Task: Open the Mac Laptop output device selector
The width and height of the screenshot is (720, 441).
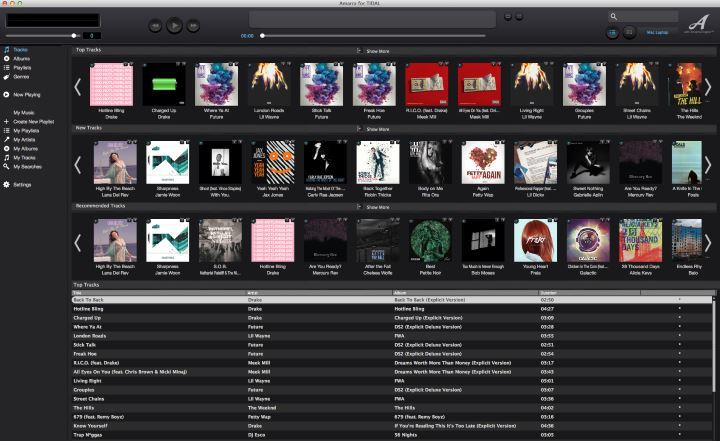Action: pyautogui.click(x=657, y=32)
